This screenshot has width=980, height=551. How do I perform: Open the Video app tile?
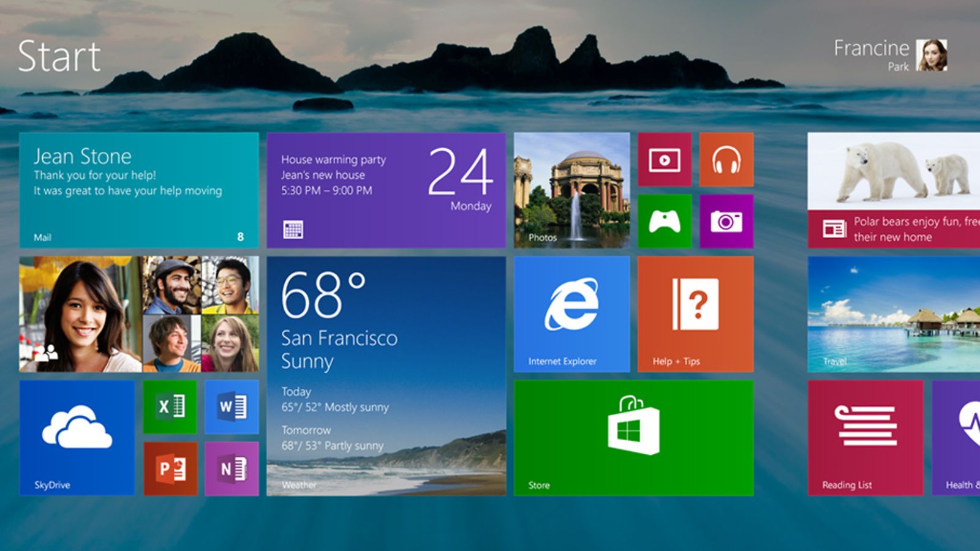[665, 159]
